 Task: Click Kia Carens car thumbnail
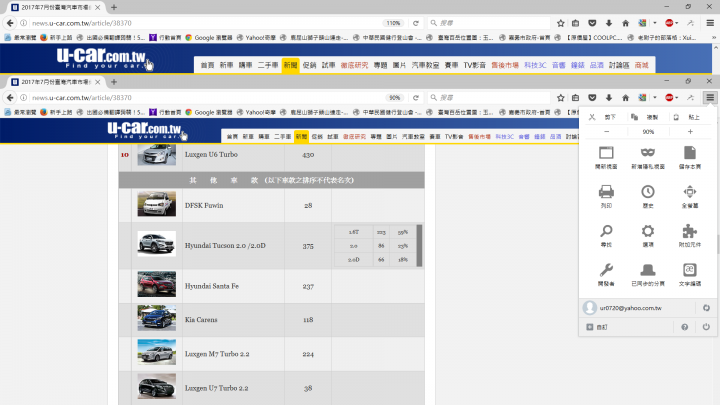click(157, 318)
